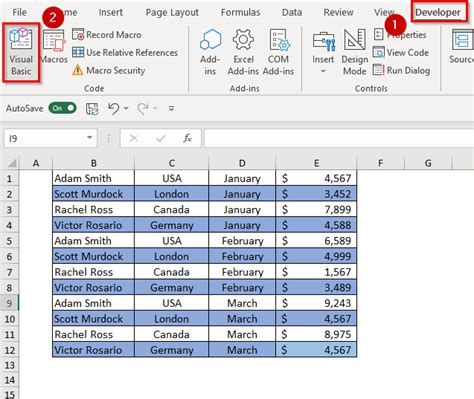Switch to the Data tab
Viewport: 474px width, 399px height.
point(292,12)
